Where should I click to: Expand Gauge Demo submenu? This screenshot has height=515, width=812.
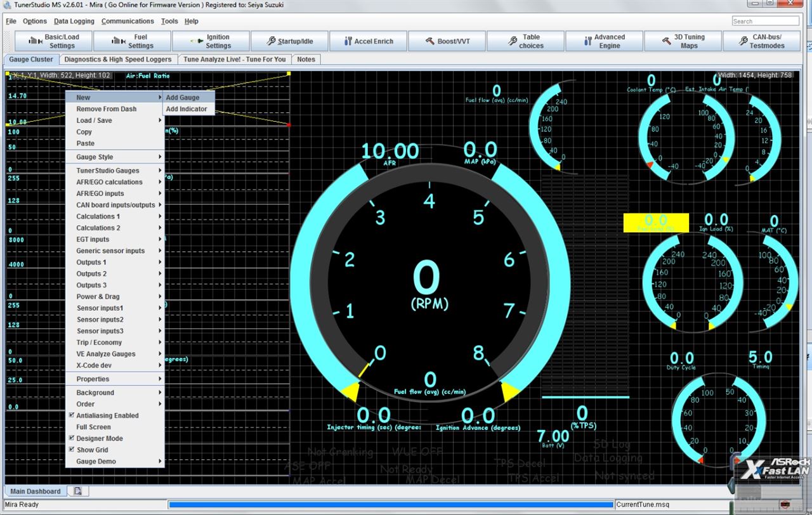[115, 461]
